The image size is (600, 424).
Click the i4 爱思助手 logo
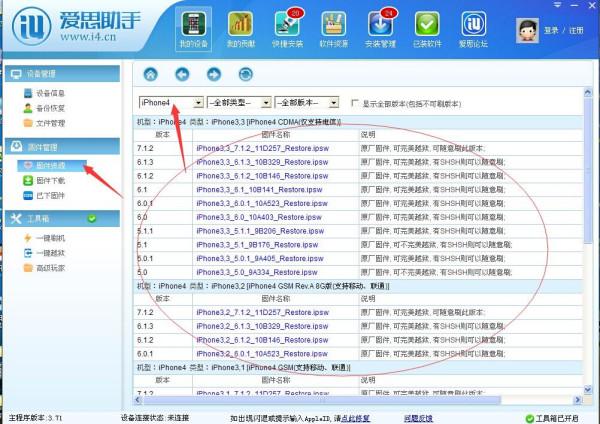coord(76,26)
